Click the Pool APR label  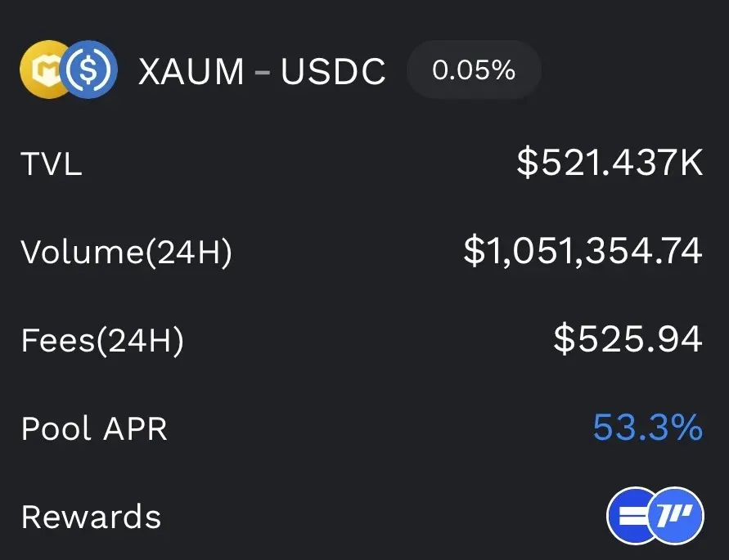(x=94, y=428)
